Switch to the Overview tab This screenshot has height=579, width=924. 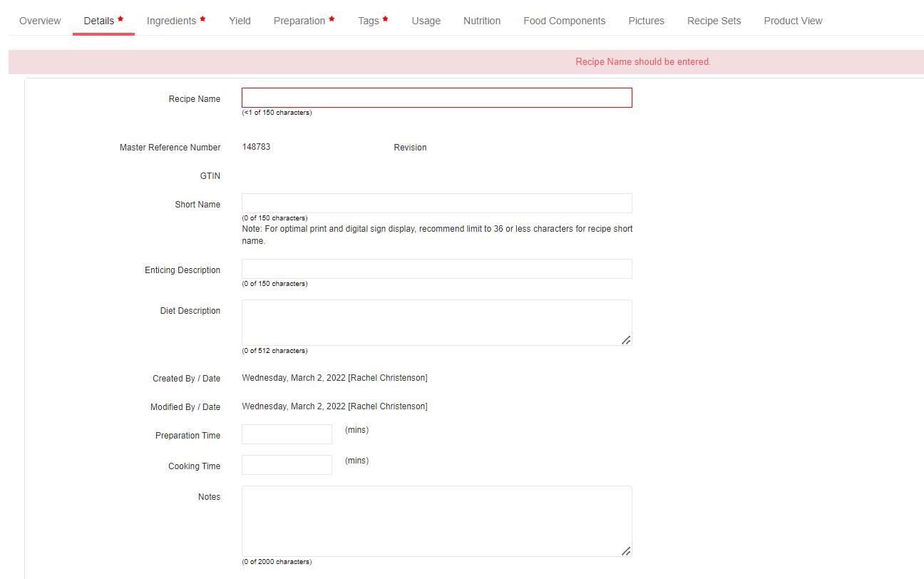(39, 21)
